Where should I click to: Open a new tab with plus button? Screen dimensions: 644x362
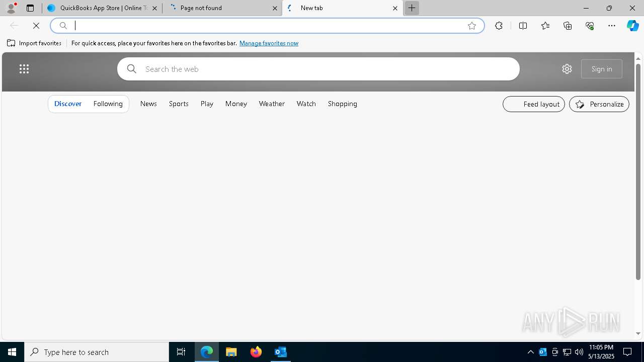coord(412,8)
